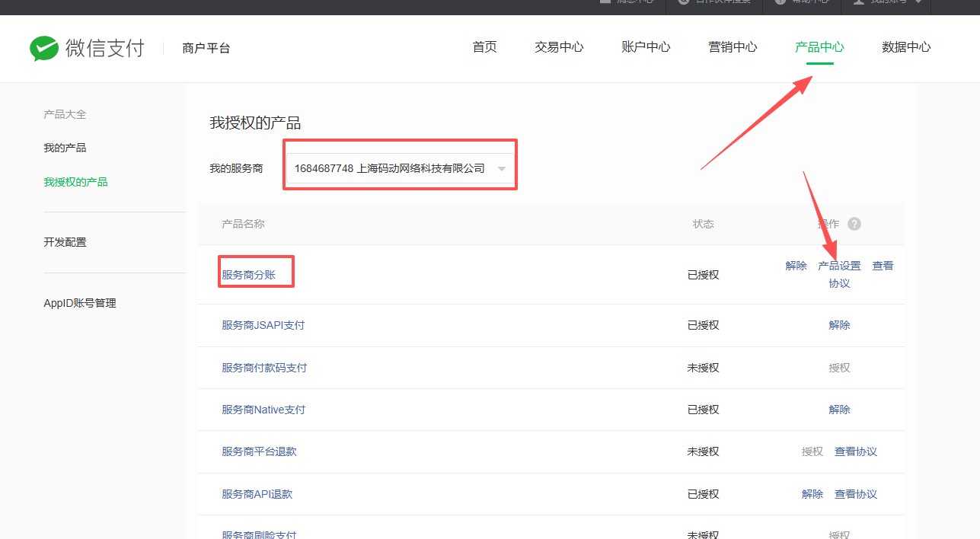Switch to the 交易中心 tab
The image size is (980, 539).
559,47
